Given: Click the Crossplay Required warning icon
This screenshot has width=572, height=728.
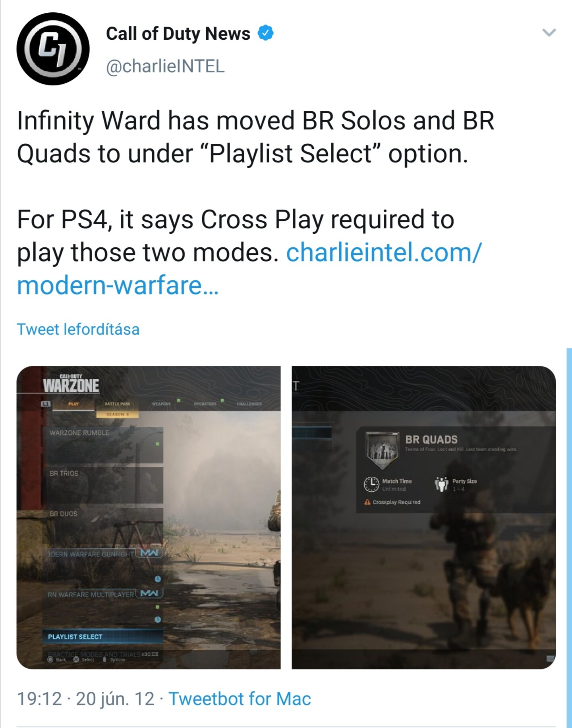Looking at the screenshot, I should 367,502.
